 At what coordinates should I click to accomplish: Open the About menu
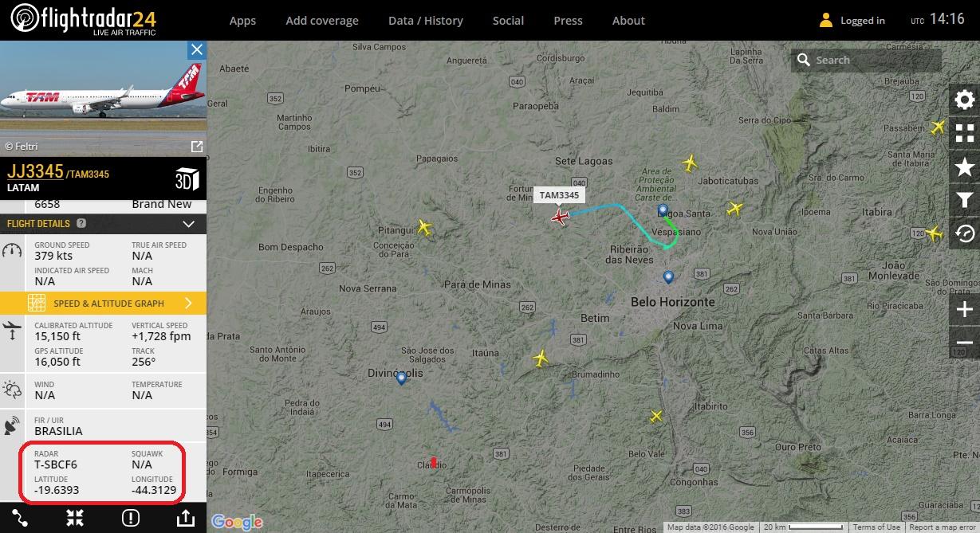click(x=628, y=21)
